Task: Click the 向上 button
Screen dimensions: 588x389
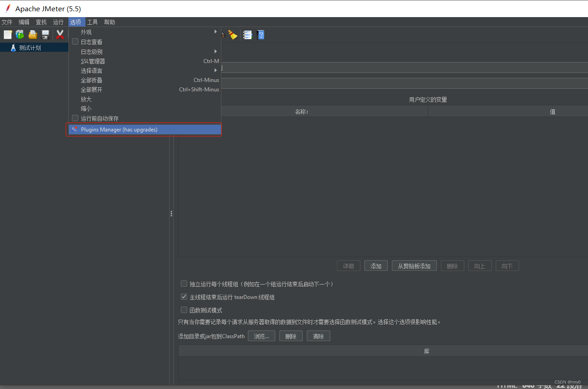Action: tap(480, 266)
